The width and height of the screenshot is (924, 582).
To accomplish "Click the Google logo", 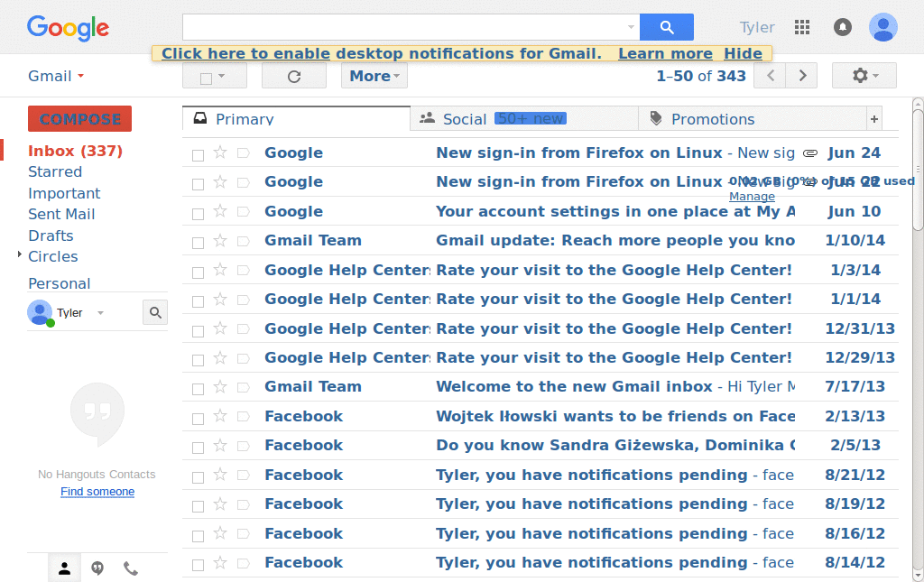I will (x=69, y=28).
